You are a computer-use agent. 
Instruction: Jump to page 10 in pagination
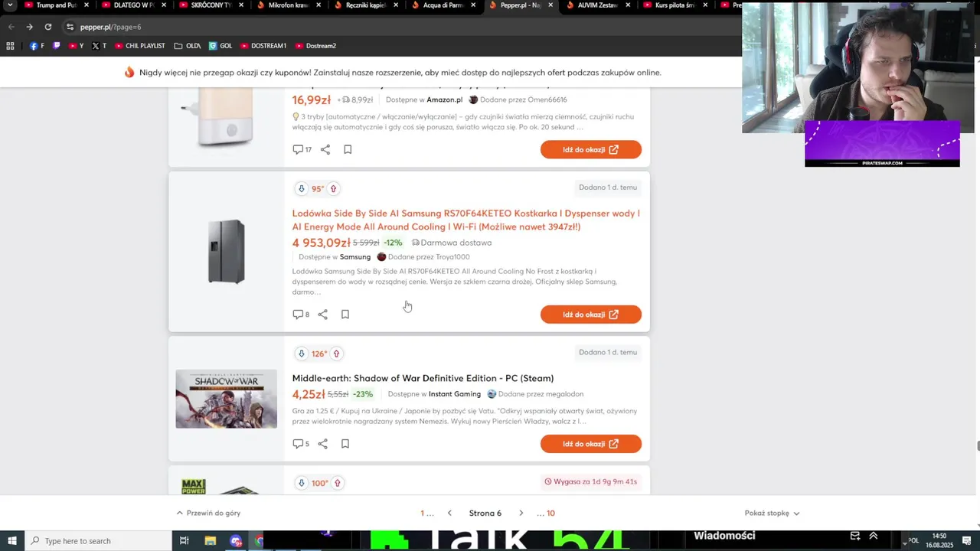point(550,513)
